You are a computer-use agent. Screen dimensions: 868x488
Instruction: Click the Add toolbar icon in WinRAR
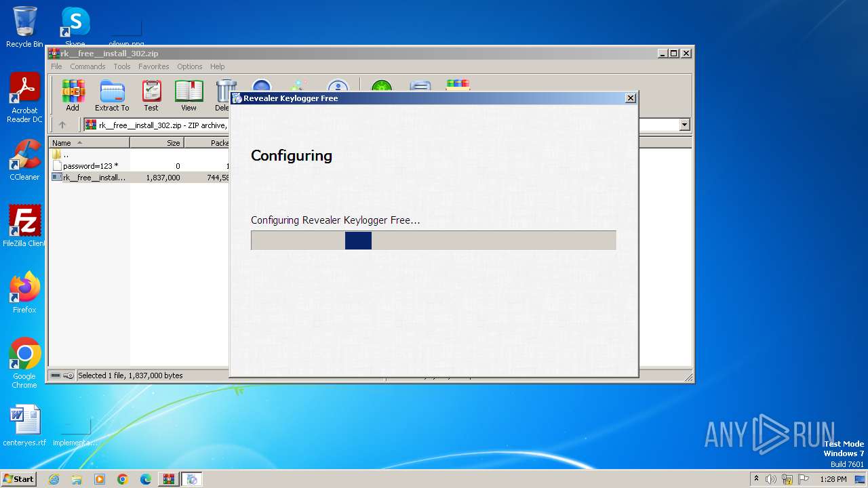click(72, 95)
